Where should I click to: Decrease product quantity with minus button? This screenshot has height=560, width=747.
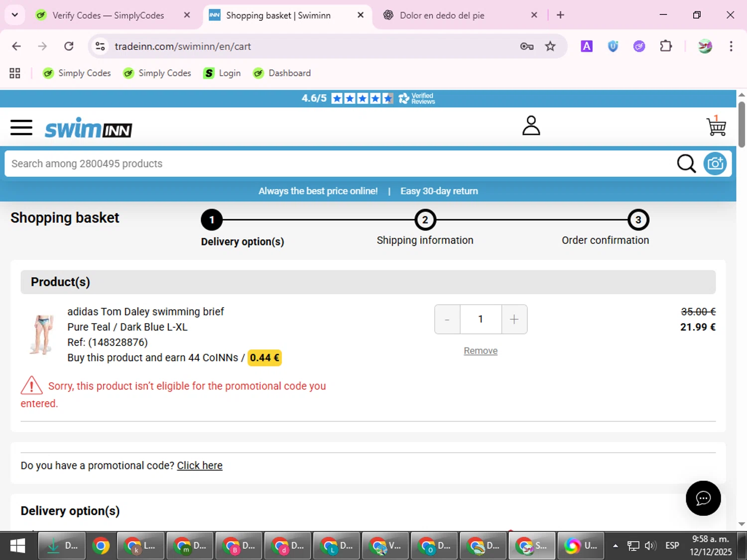pos(447,319)
